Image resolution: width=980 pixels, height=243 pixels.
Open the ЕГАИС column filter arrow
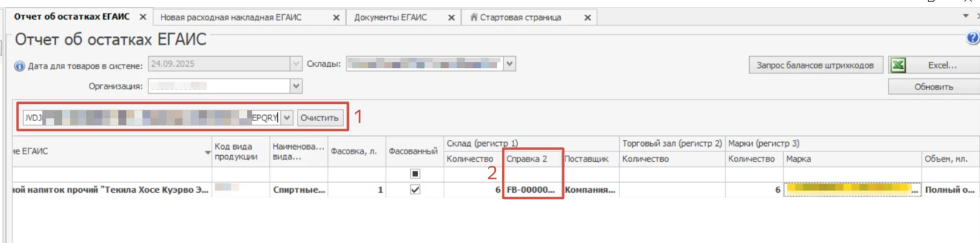coord(208,152)
